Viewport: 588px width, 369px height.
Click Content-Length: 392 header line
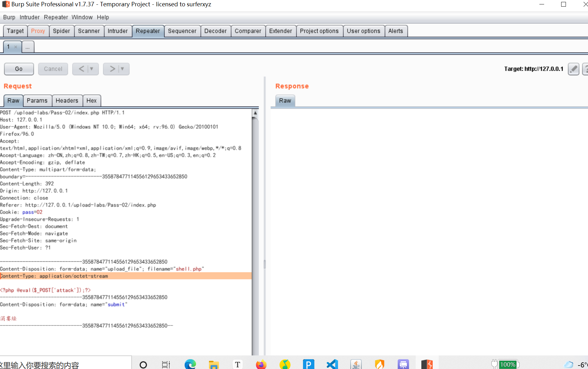click(x=27, y=184)
